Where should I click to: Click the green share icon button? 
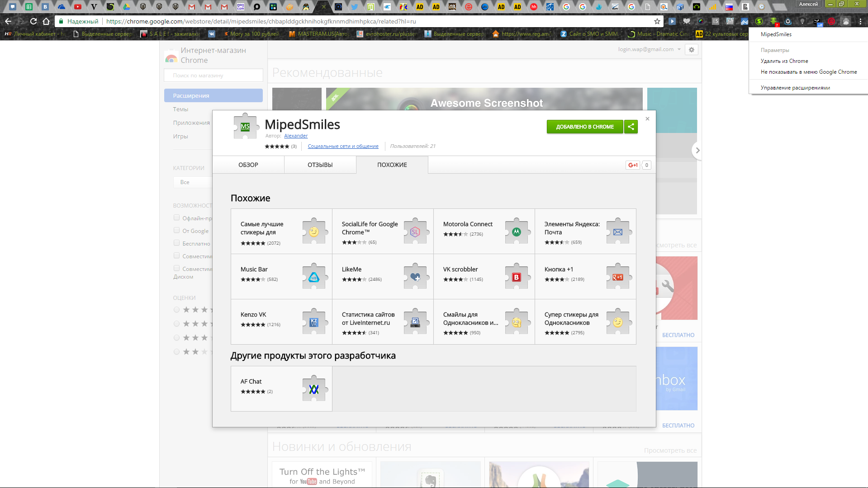pos(631,127)
